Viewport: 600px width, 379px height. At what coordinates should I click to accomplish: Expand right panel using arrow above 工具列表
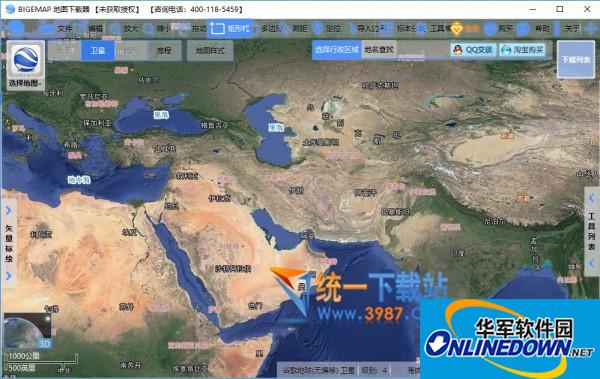coord(592,198)
